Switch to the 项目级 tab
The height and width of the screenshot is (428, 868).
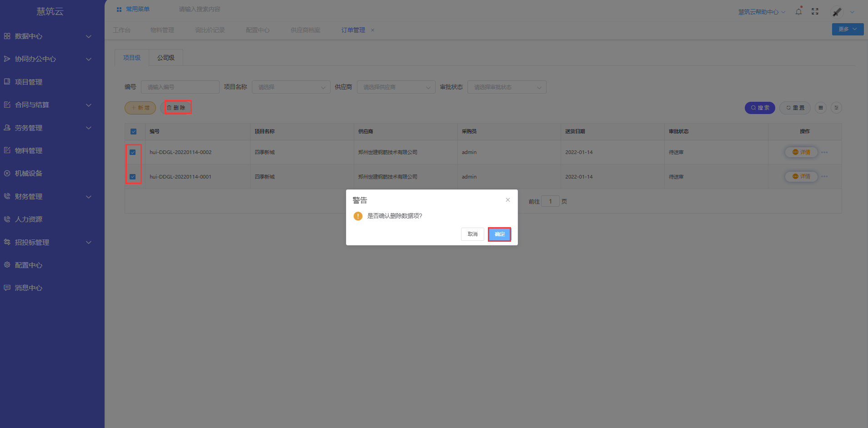click(x=132, y=58)
